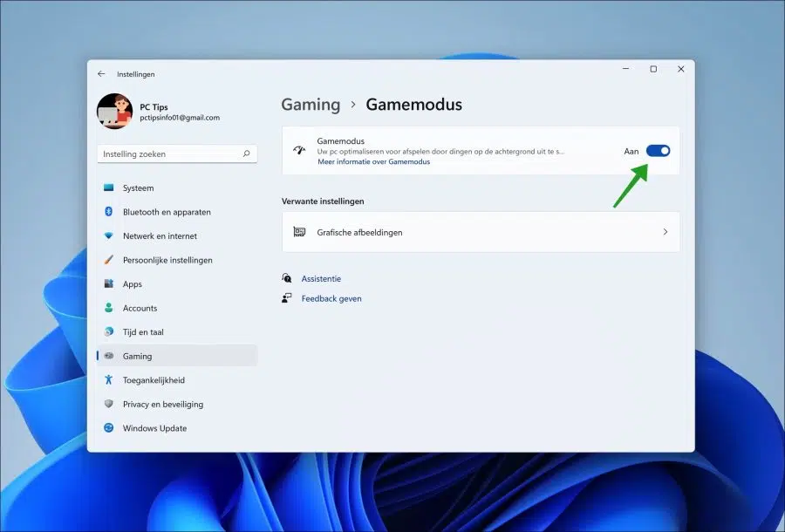Click the PC Tips profile avatar
The width and height of the screenshot is (785, 532).
114,111
